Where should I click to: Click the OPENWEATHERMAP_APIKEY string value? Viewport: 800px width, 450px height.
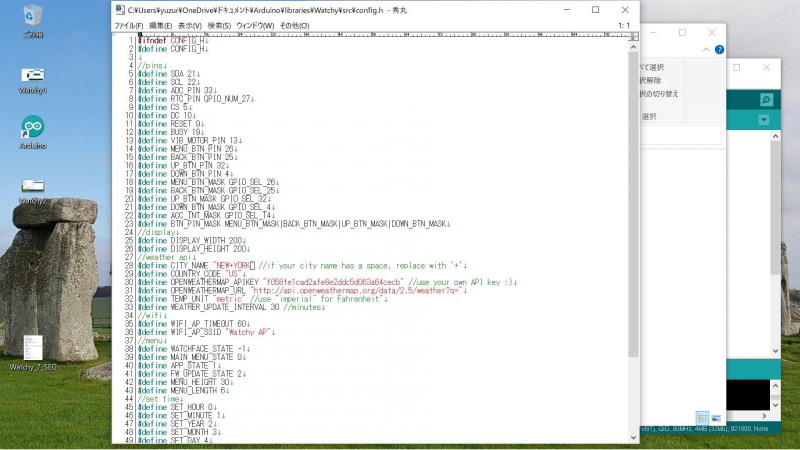tap(333, 282)
